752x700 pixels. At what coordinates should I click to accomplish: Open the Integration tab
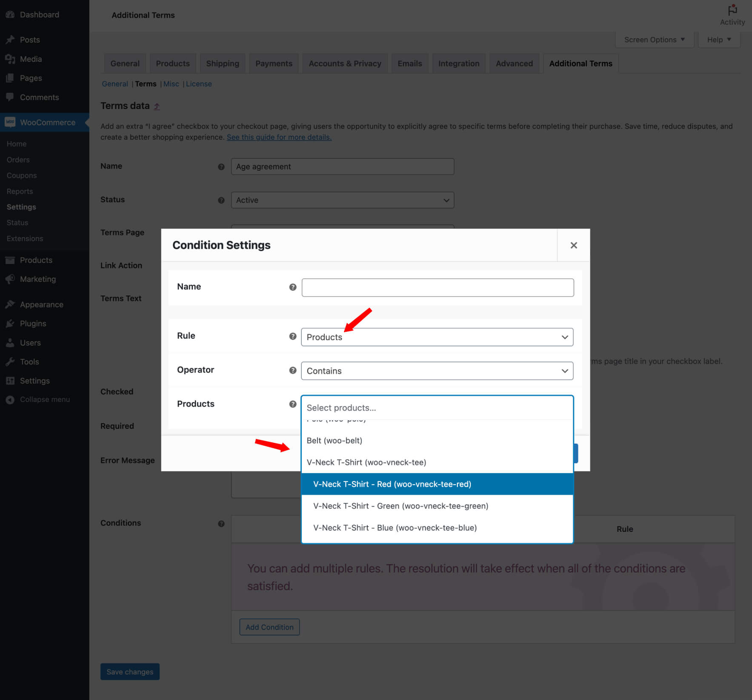tap(459, 63)
